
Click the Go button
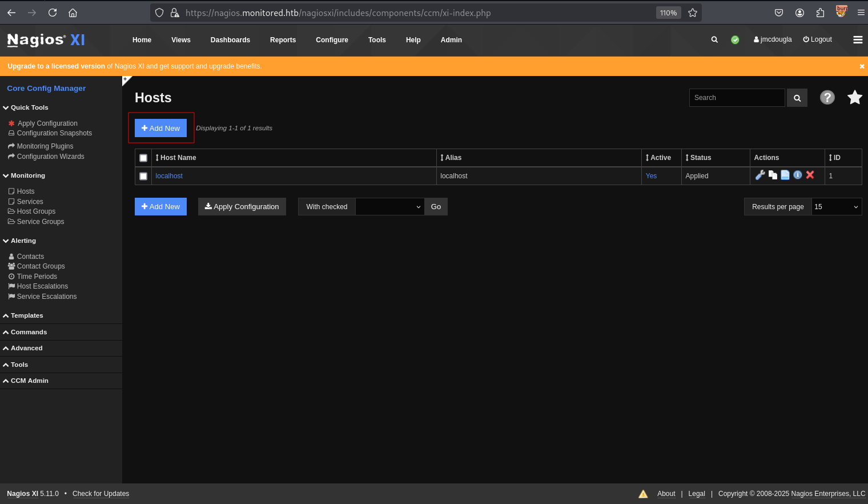coord(436,207)
